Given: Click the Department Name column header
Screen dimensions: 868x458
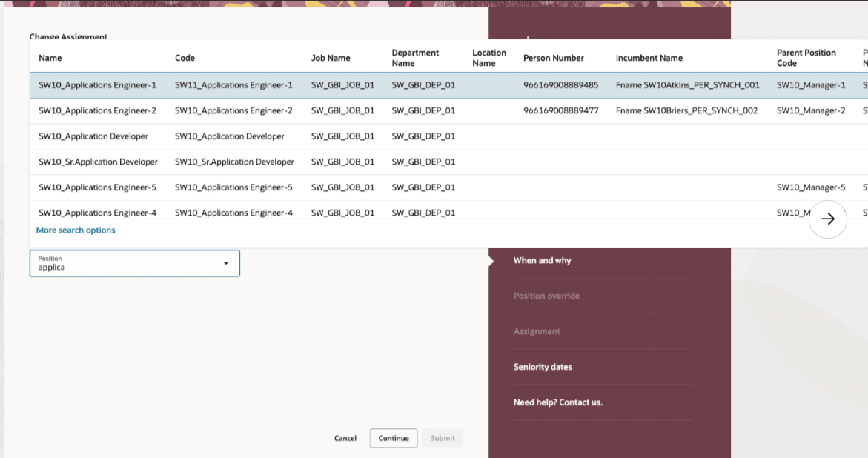Looking at the screenshot, I should [415, 58].
